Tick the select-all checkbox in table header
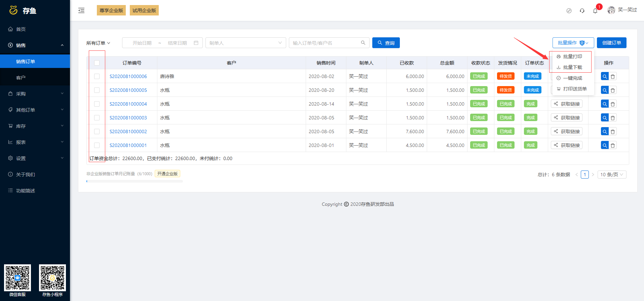This screenshot has width=644, height=301. [97, 63]
